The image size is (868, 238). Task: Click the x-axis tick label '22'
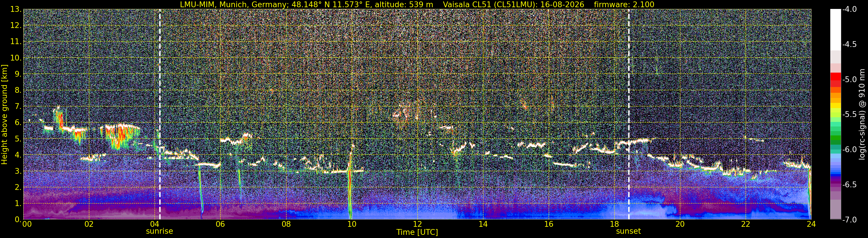(746, 224)
